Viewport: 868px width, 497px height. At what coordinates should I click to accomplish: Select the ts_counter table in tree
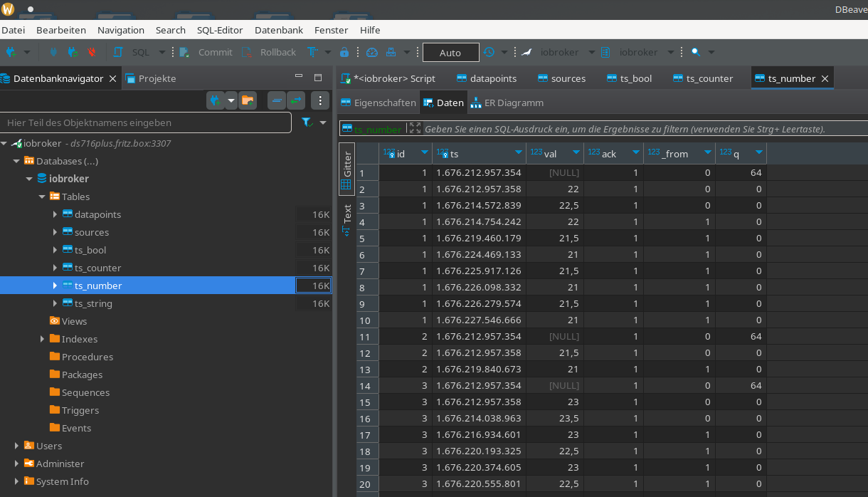[x=97, y=268]
